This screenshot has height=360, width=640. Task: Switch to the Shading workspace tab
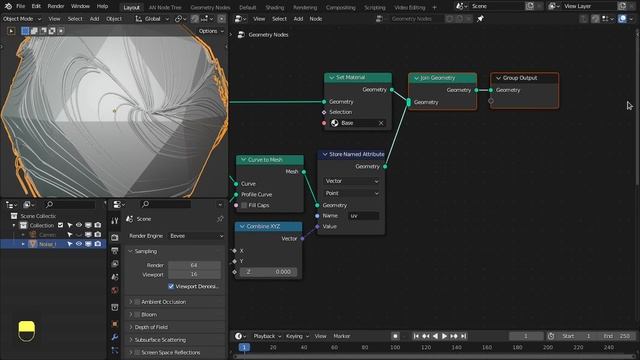pyautogui.click(x=275, y=7)
